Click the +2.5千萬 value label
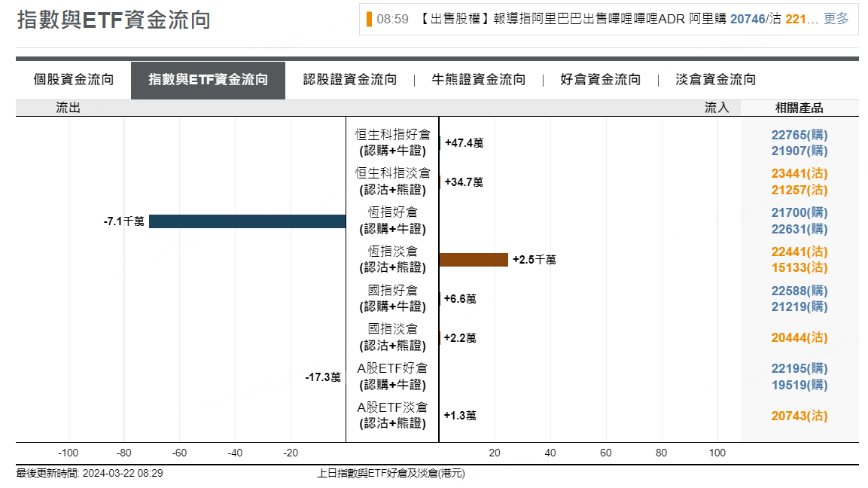868x488 pixels. click(535, 260)
